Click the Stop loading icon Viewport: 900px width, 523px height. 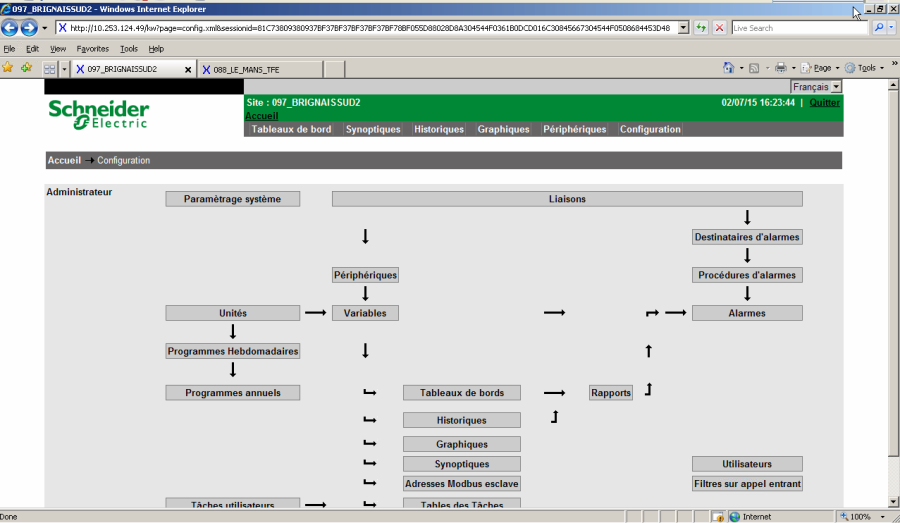click(719, 28)
